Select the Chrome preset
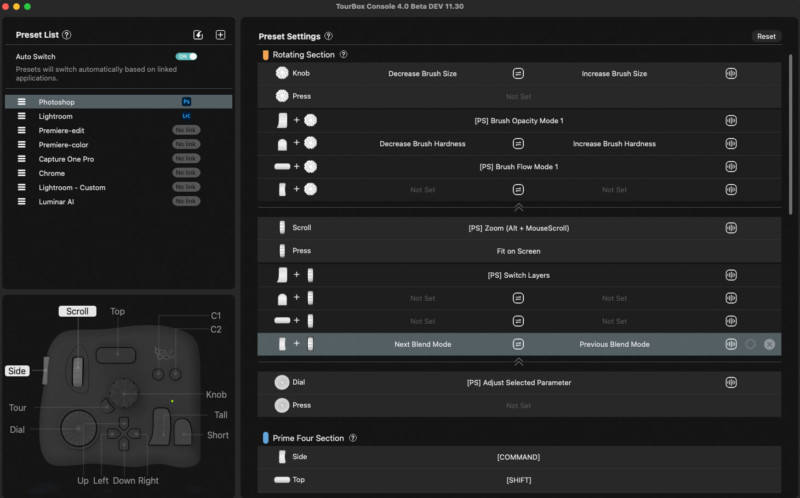Image resolution: width=800 pixels, height=498 pixels. (118, 173)
